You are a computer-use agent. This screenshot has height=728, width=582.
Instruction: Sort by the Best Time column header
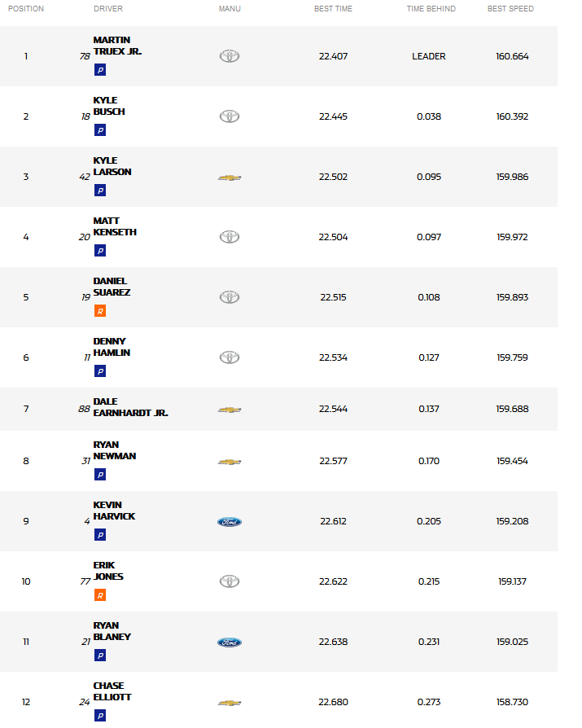tap(333, 9)
